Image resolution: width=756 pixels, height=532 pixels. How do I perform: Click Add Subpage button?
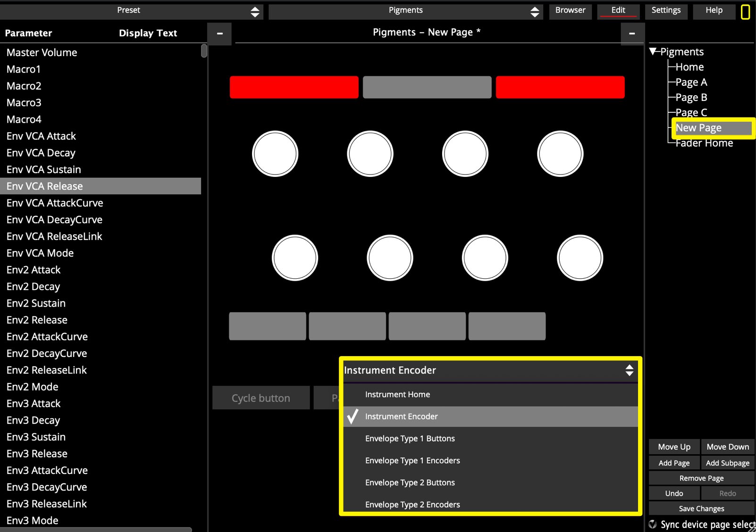click(728, 463)
